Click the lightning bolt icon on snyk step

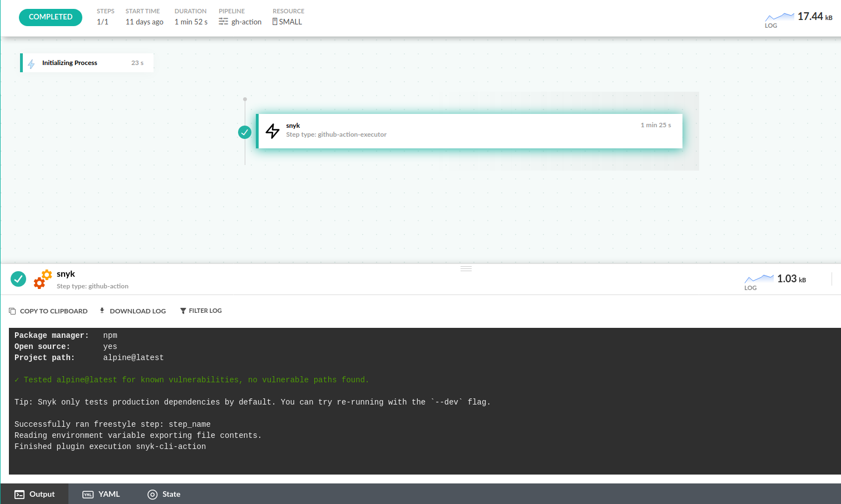click(273, 131)
